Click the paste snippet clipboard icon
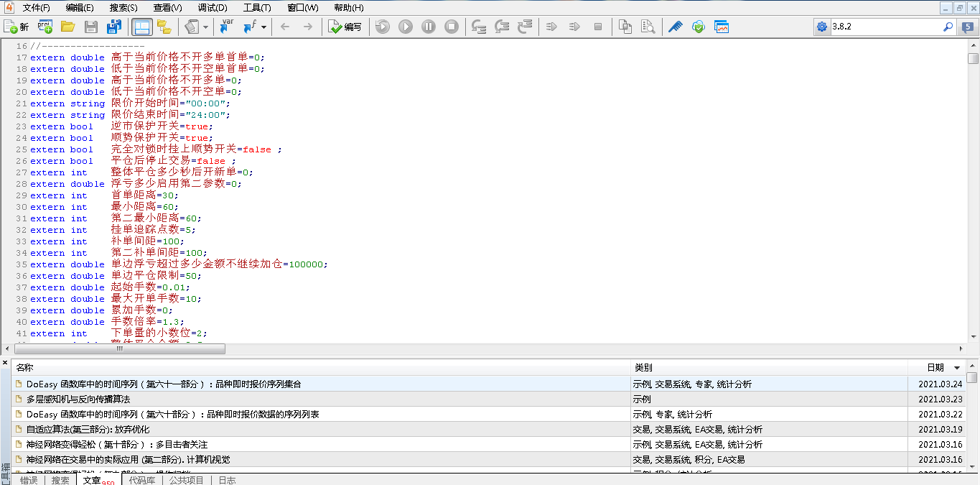 click(x=192, y=27)
